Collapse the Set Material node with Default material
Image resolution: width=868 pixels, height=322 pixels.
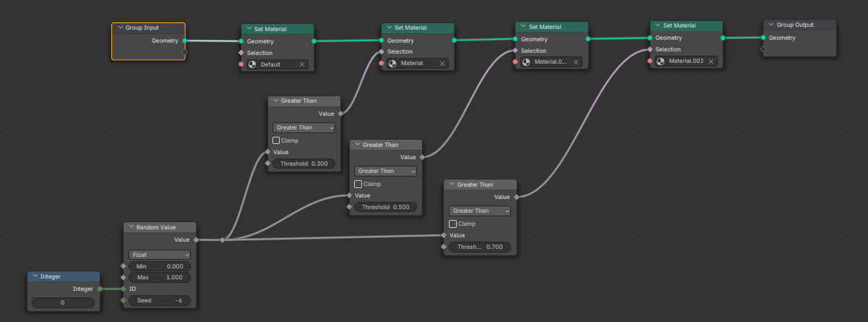(249, 29)
